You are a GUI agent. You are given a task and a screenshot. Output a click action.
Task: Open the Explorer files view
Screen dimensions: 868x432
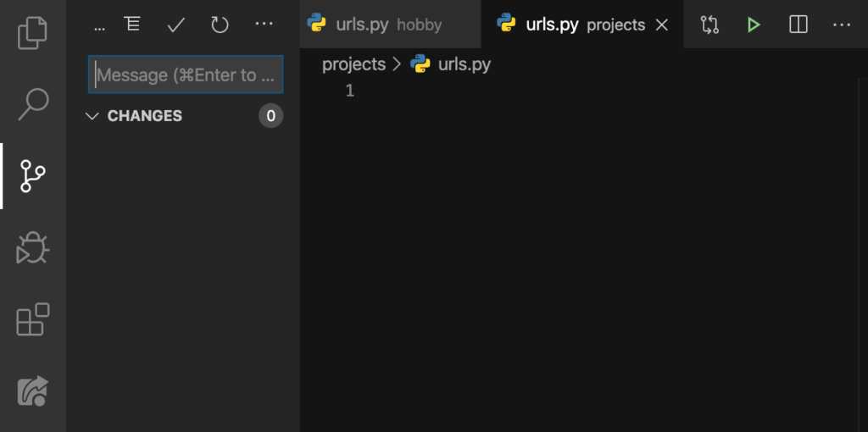[33, 33]
